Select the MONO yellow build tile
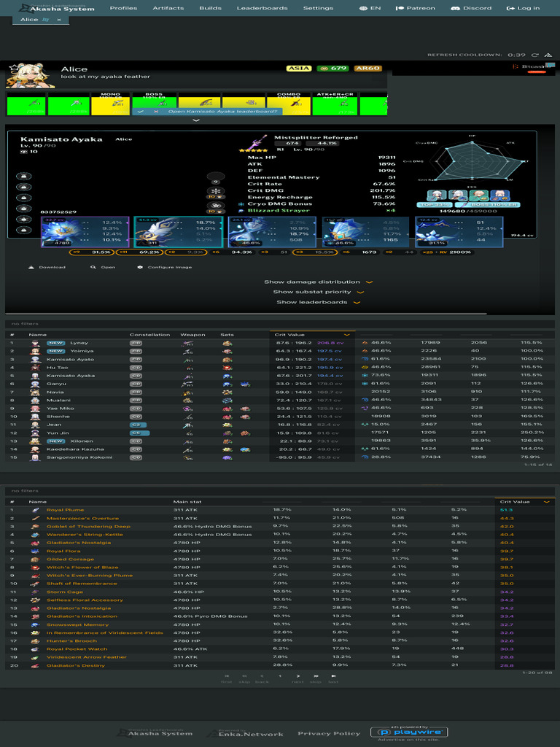 pyautogui.click(x=111, y=104)
